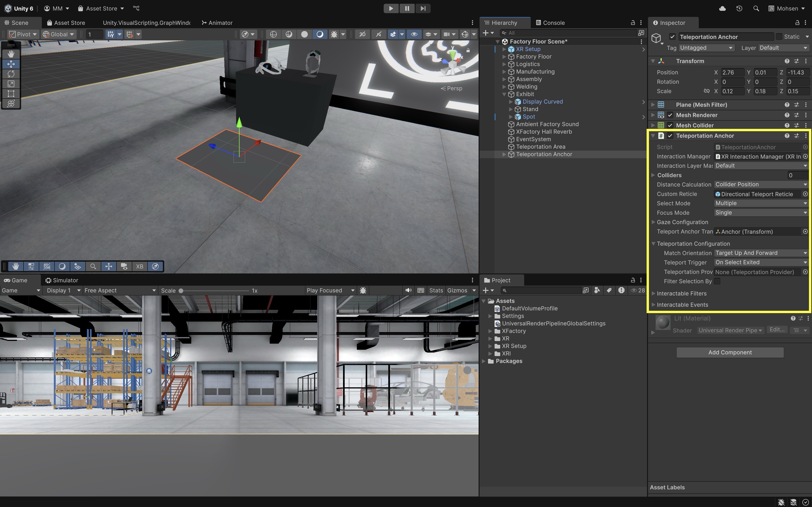Open the Match Orientation dropdown

(760, 253)
